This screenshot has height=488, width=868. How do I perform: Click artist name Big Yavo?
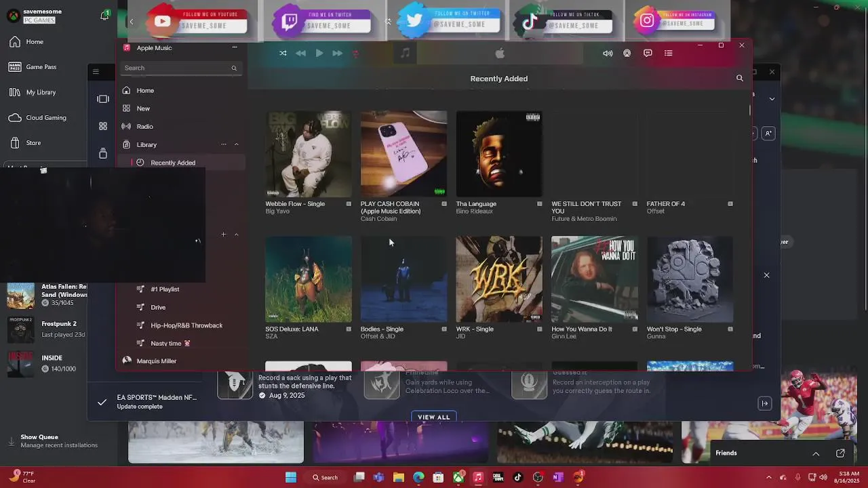[277, 211]
